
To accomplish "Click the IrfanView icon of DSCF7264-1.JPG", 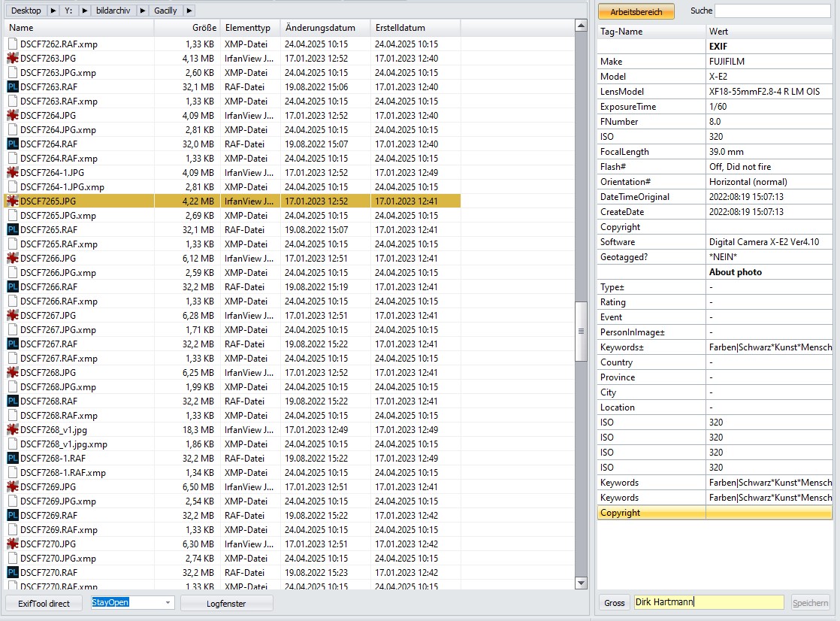I will 12,172.
